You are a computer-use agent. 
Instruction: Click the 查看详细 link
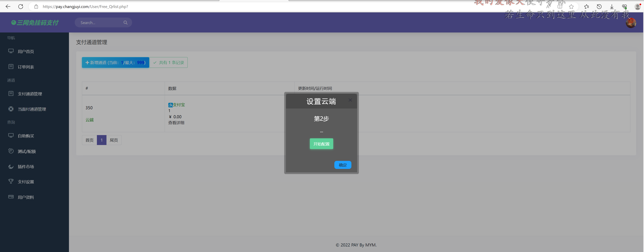[x=176, y=123]
